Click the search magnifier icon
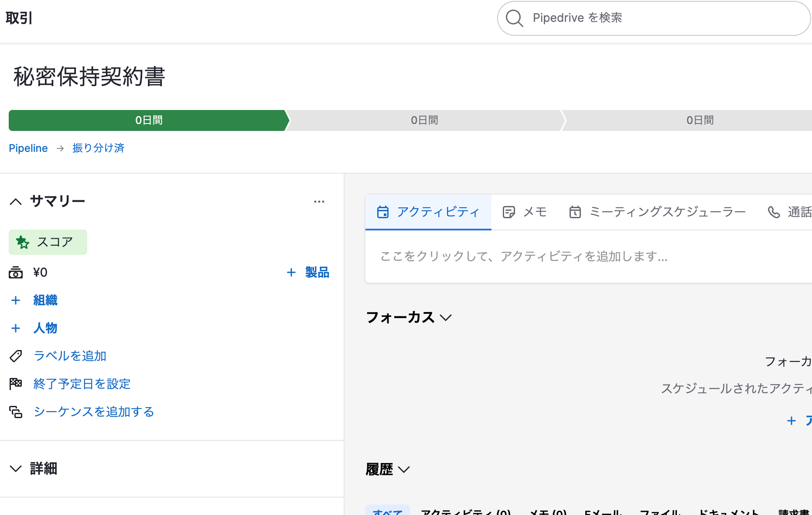The height and width of the screenshot is (515, 812). (514, 18)
